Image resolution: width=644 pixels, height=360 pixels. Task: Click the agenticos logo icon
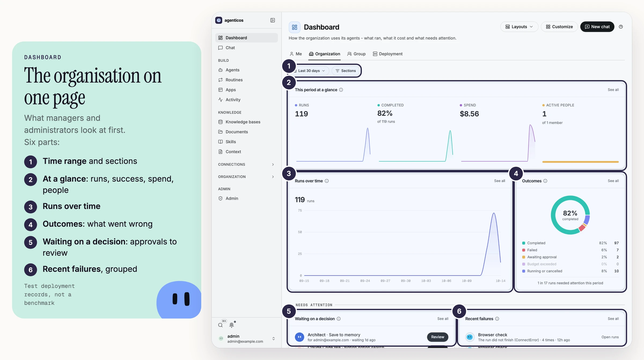click(x=219, y=20)
